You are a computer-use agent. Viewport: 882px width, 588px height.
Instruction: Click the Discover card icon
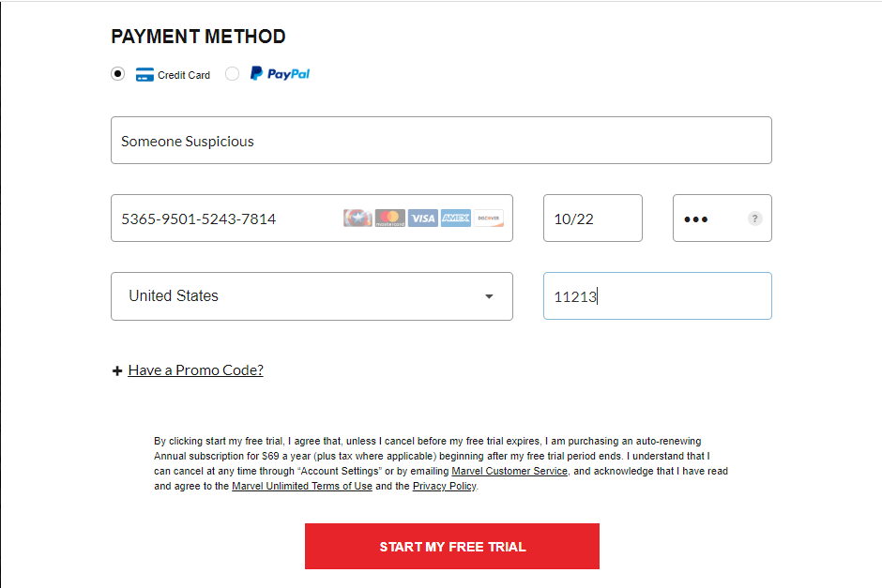489,219
